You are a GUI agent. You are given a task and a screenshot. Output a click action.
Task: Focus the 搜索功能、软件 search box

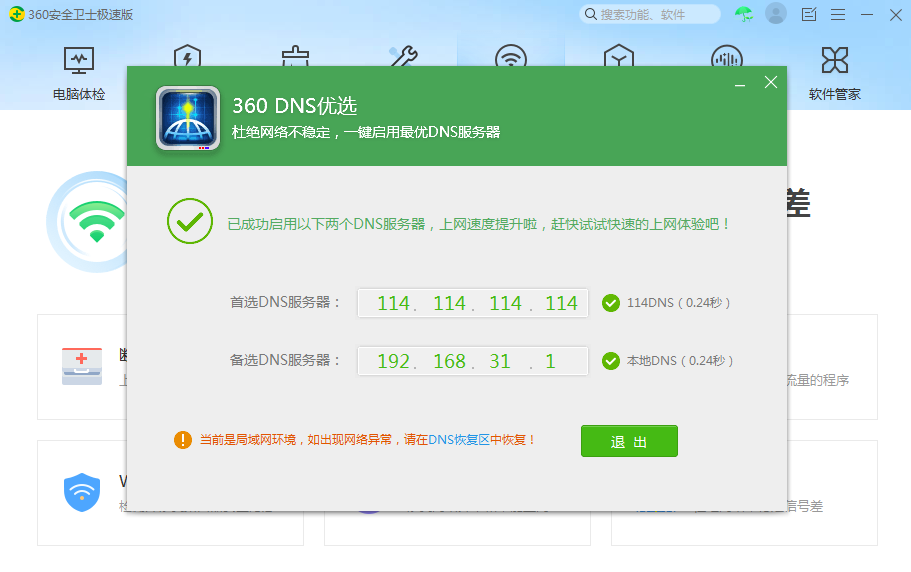650,14
